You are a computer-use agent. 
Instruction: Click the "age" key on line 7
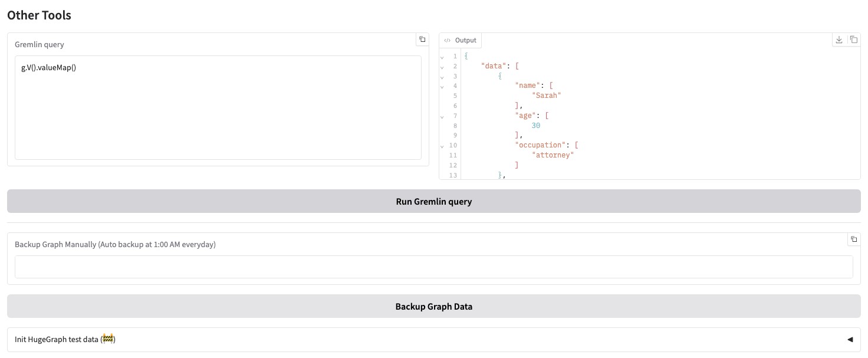525,116
